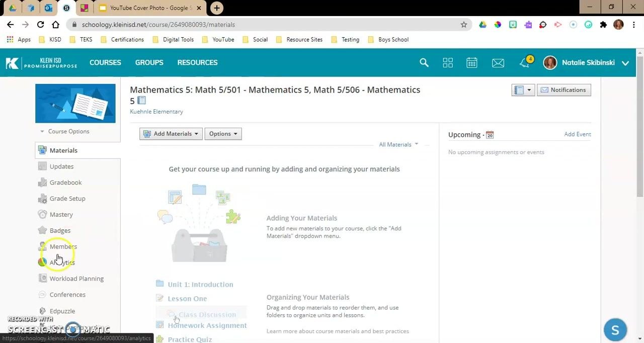Image resolution: width=644 pixels, height=343 pixels.
Task: Click the Chrome profile avatar
Action: 618,24
